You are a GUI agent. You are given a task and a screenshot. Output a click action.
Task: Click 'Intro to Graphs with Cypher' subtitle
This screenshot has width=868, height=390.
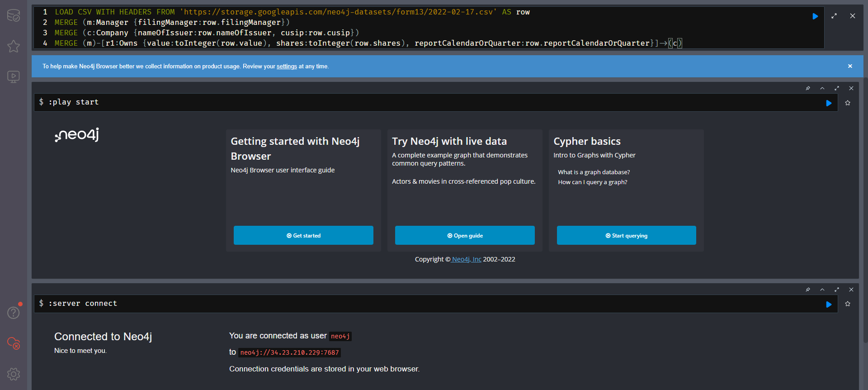[x=594, y=155]
